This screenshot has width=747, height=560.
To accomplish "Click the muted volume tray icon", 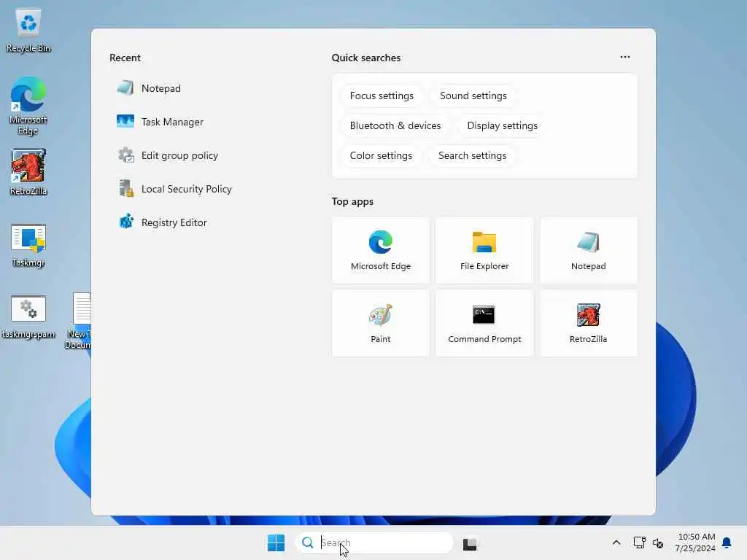I will point(658,542).
